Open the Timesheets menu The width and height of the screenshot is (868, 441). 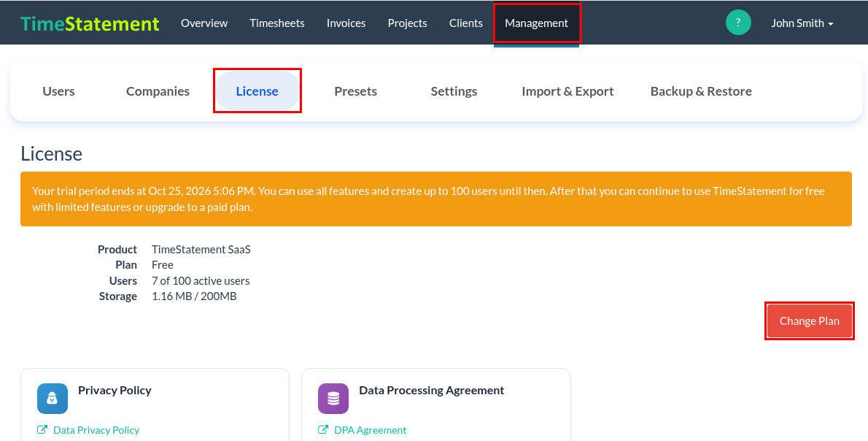coord(276,23)
